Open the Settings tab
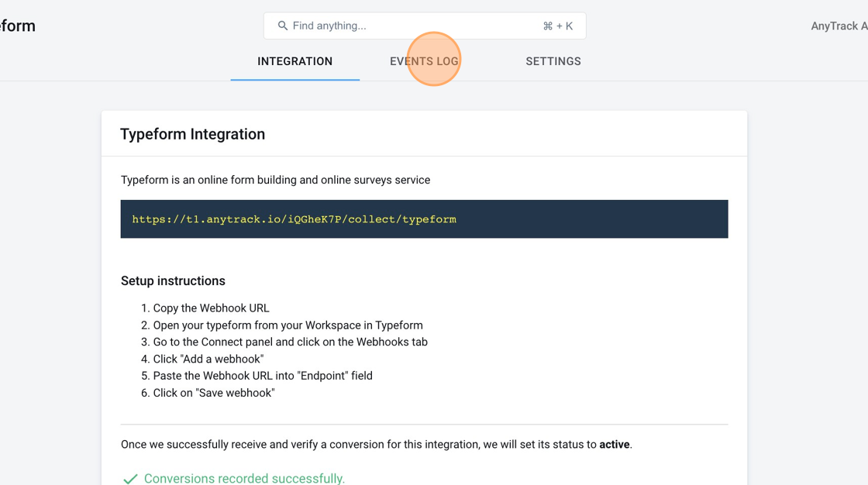 553,61
